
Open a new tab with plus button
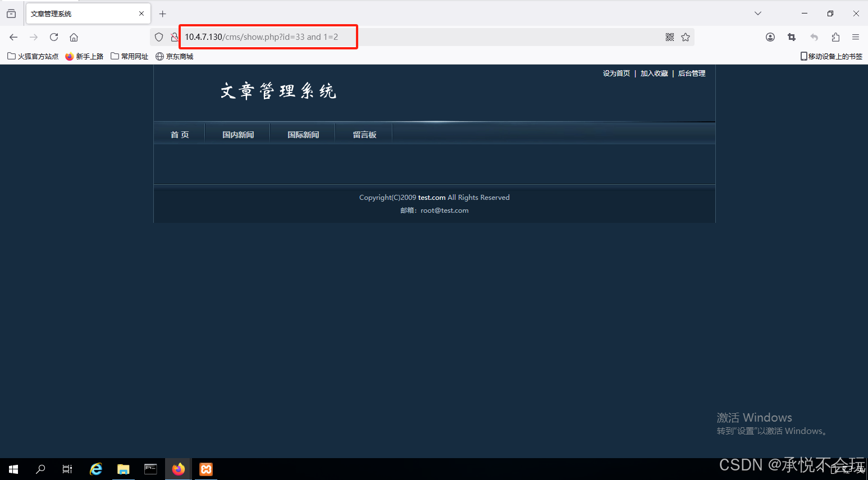coord(163,13)
